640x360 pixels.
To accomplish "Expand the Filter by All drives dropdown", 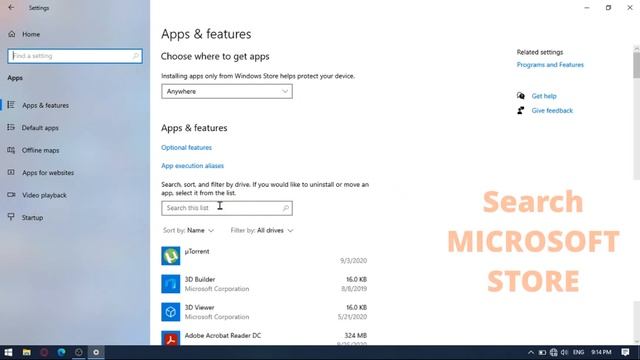I will tap(262, 231).
